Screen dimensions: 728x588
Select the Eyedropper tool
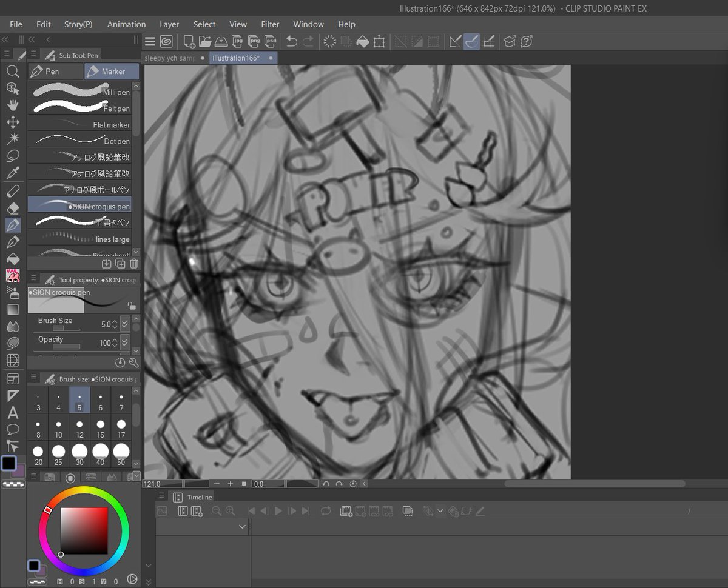point(13,173)
